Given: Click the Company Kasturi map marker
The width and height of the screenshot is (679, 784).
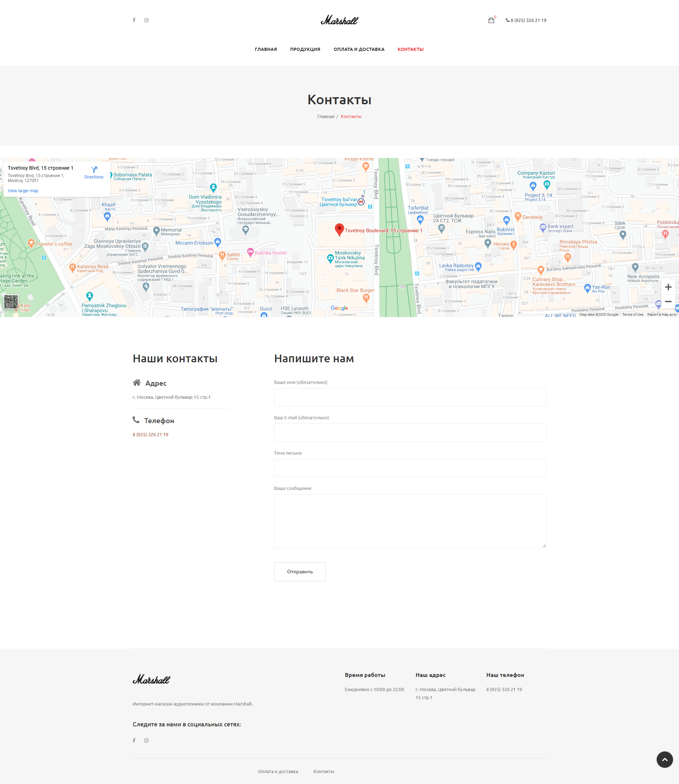Looking at the screenshot, I should pyautogui.click(x=546, y=185).
